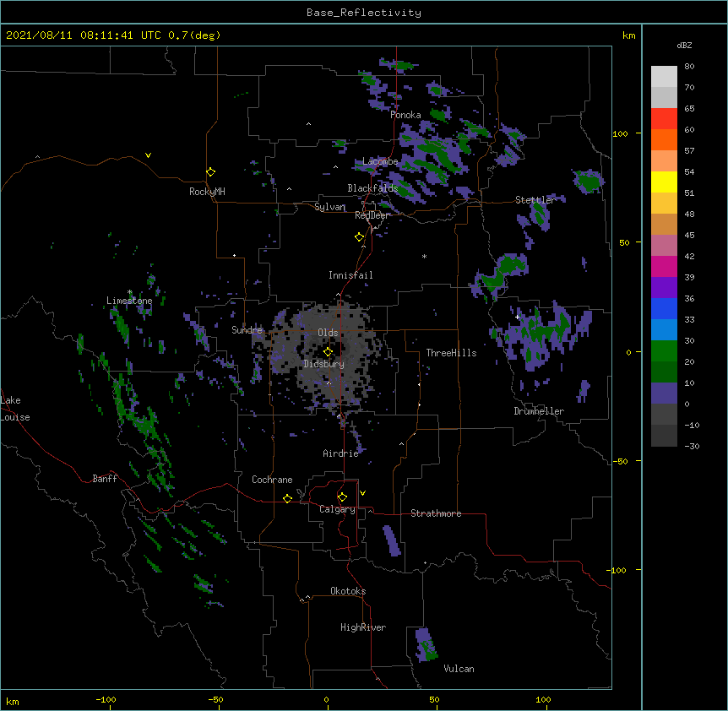This screenshot has width=728, height=711.
Task: Click the white asterisk marker above the Limestone label
Action: pyautogui.click(x=130, y=292)
